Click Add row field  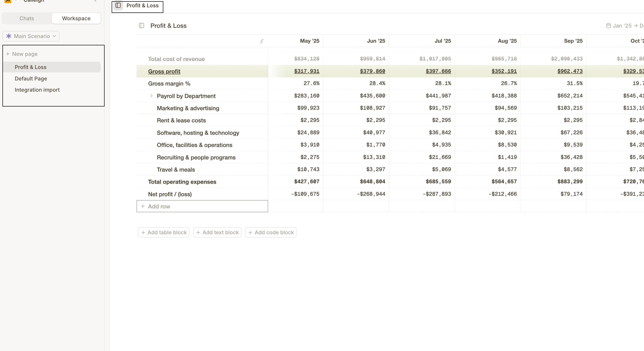tap(202, 206)
